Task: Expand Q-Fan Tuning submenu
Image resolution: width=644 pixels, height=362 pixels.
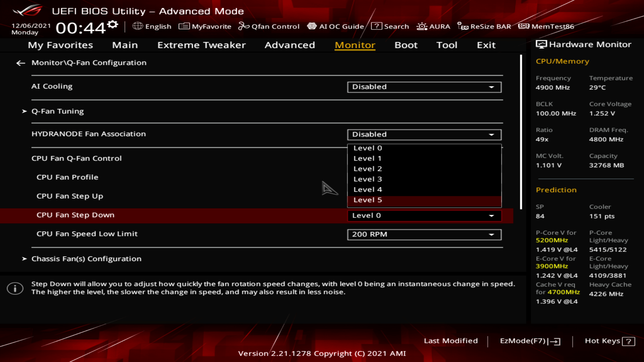Action: coord(57,111)
